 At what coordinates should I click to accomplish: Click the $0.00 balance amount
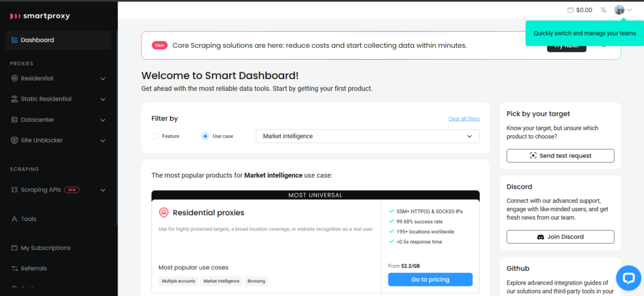point(584,10)
